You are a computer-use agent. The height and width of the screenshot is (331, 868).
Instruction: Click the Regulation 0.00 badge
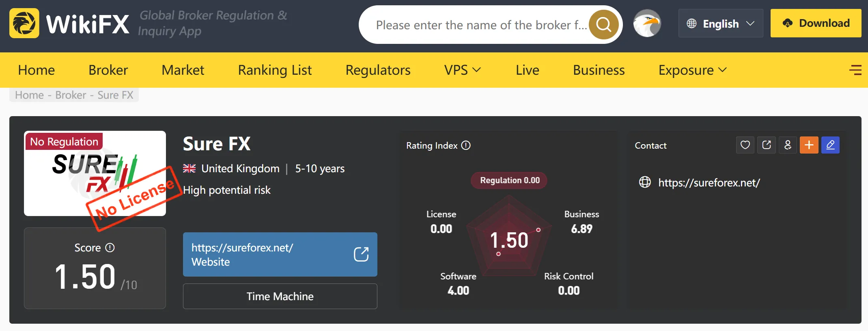pos(509,180)
